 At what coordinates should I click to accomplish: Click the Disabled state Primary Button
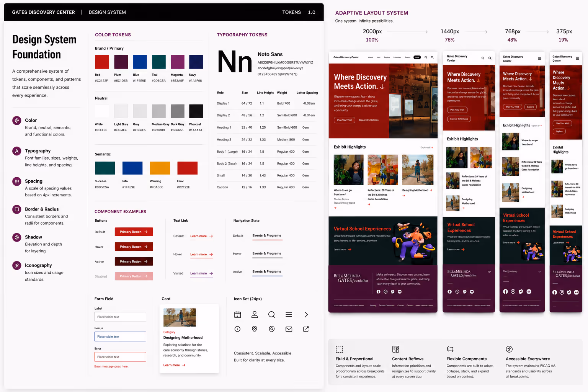(x=134, y=276)
